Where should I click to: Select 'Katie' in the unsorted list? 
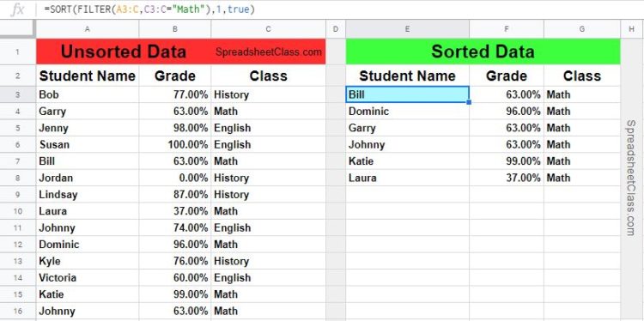tap(88, 294)
